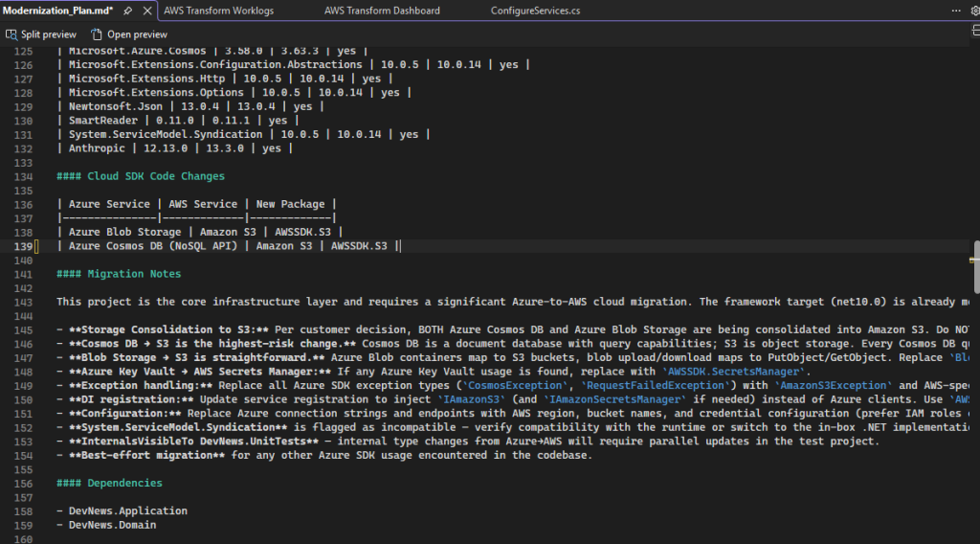
Task: Pin the Modernization_Plan.md tab
Action: (x=127, y=11)
